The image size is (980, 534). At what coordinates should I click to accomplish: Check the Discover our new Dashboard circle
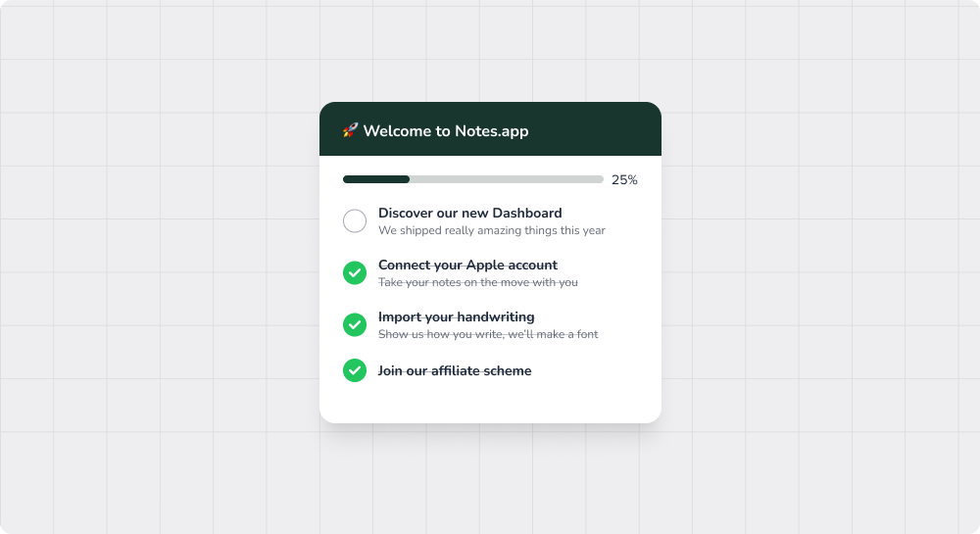click(x=355, y=221)
